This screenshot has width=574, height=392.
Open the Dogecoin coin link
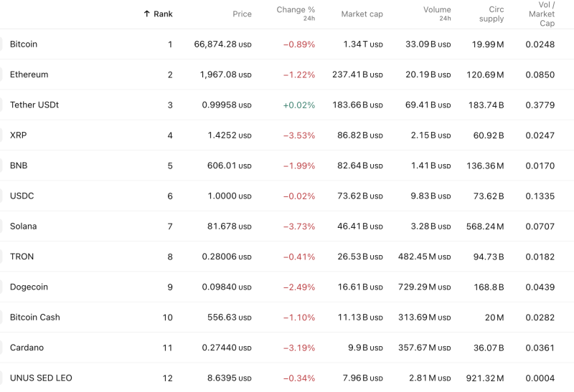(x=29, y=287)
